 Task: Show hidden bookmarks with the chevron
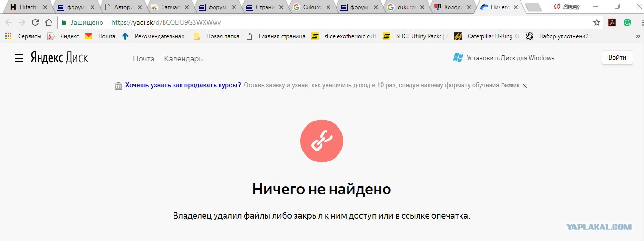638,36
